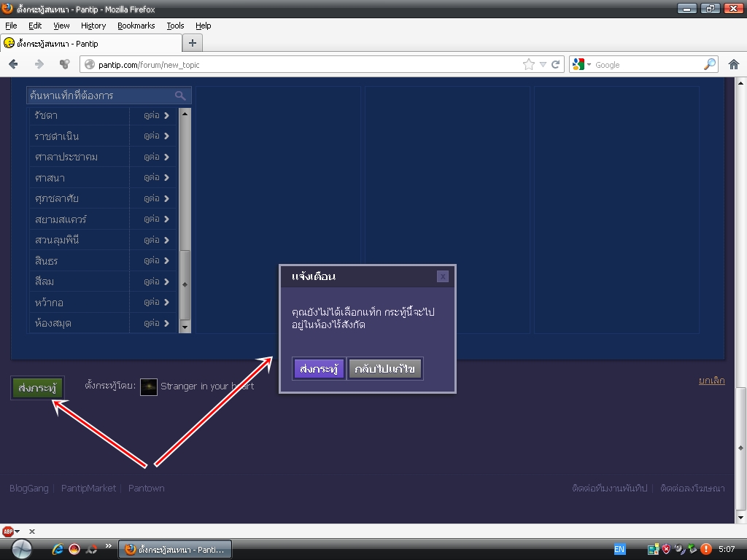Viewport: 747px width, 560px height.
Task: Expand ดูต่อ for ศาลาประชาคม tag
Action: point(156,157)
